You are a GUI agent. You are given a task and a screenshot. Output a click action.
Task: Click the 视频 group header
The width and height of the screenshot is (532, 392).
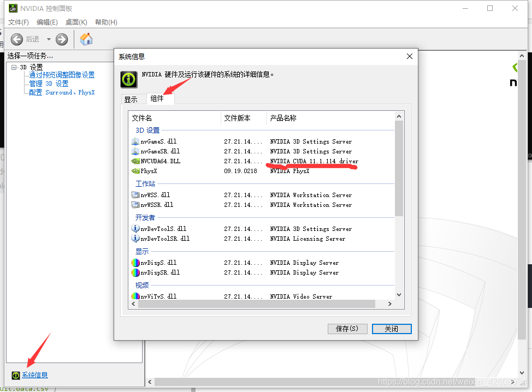142,285
